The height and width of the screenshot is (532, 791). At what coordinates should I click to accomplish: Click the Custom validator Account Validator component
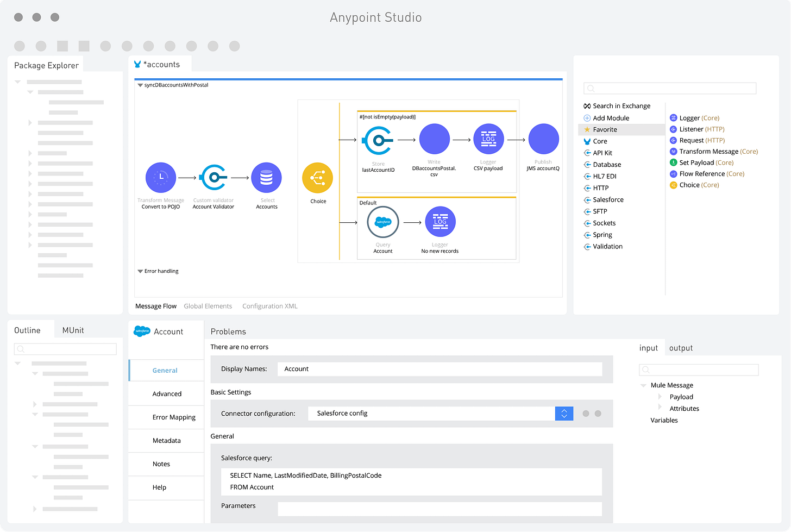click(x=214, y=177)
